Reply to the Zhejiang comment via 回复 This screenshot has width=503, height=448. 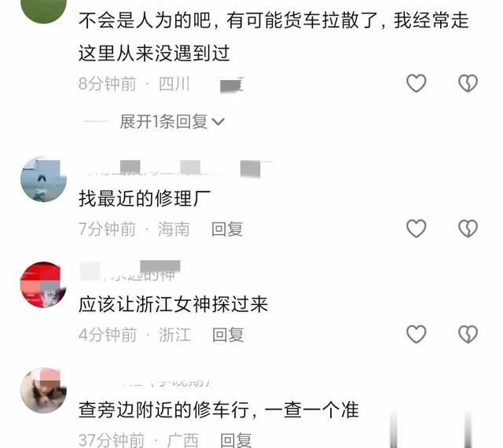click(x=228, y=335)
